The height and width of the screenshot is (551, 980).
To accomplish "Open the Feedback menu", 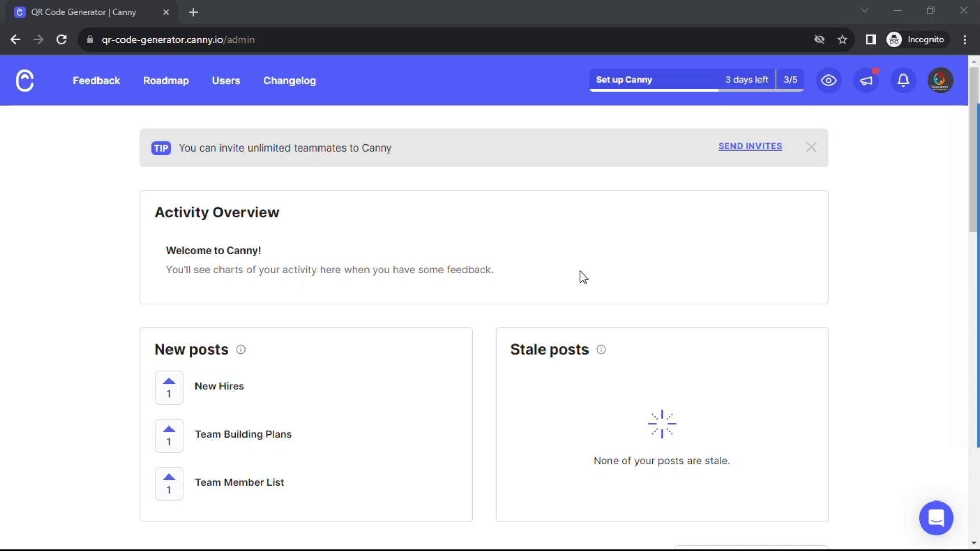I will tap(96, 81).
